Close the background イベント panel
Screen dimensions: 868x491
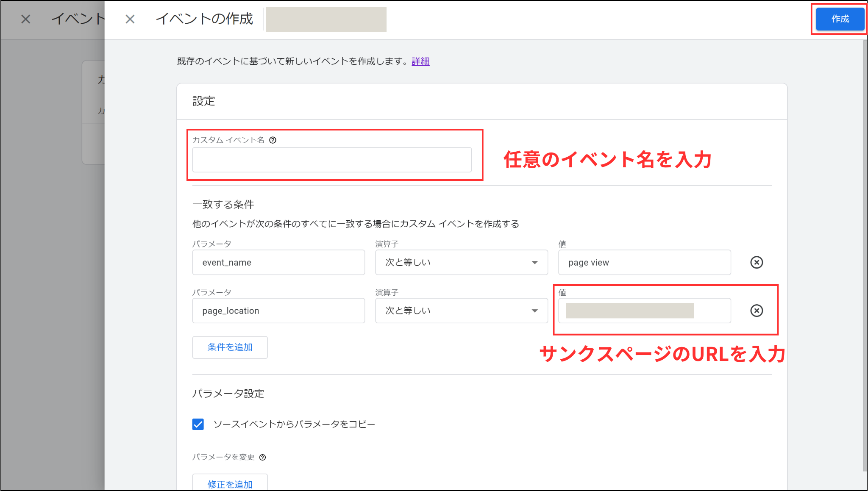[x=26, y=19]
